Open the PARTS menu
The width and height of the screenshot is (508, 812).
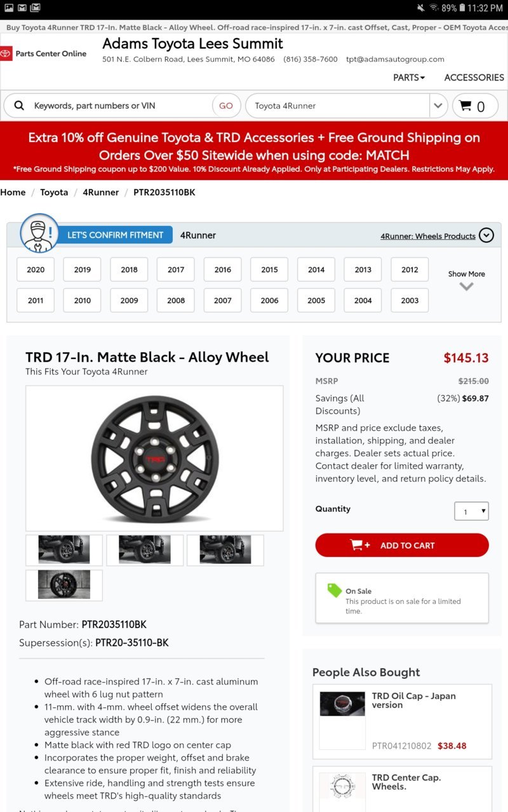[409, 77]
